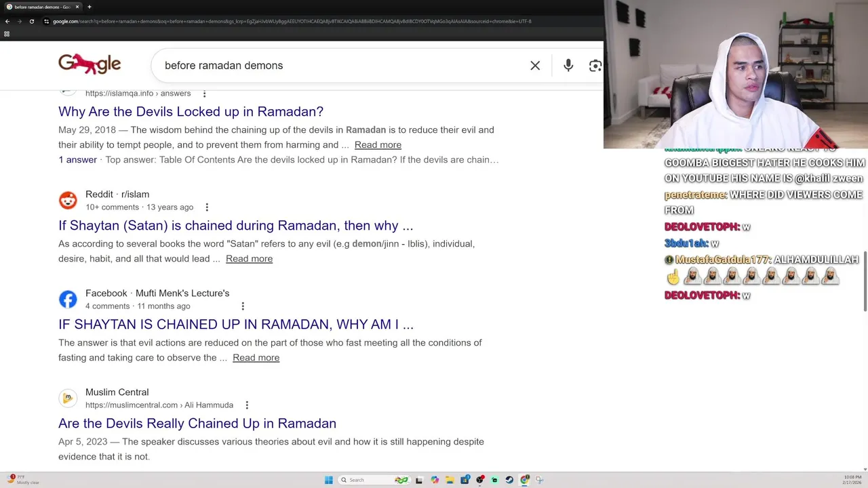The image size is (868, 488).
Task: Open the apps grid in bookmarks bar
Action: click(7, 34)
